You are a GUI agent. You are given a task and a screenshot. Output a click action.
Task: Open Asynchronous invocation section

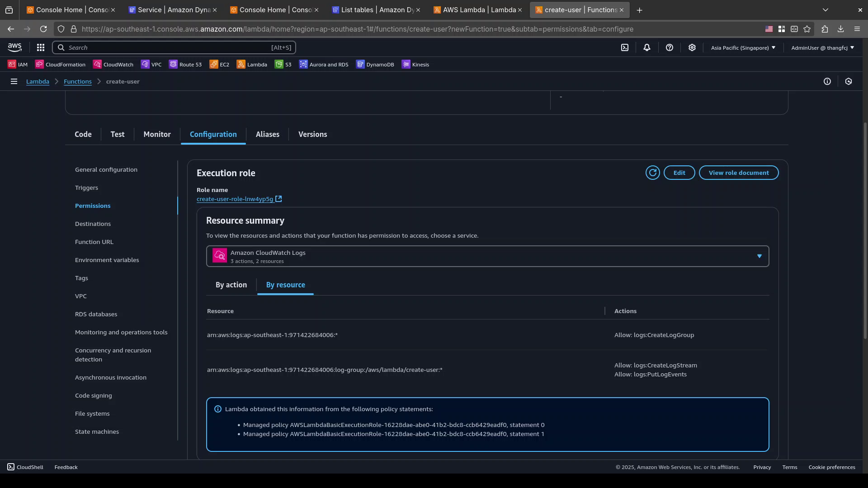point(111,378)
